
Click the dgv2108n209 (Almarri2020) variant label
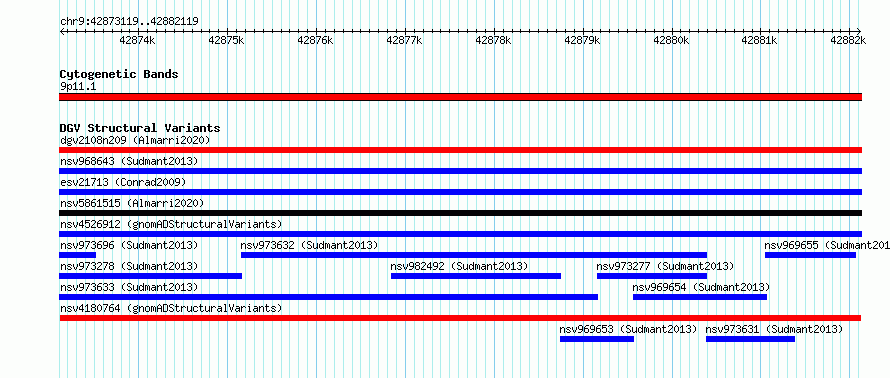(135, 140)
